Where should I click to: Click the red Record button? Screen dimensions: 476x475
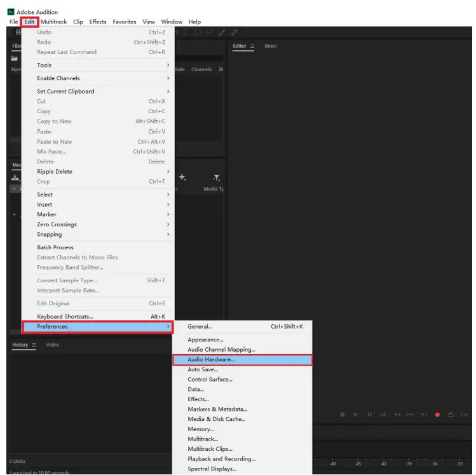click(437, 415)
